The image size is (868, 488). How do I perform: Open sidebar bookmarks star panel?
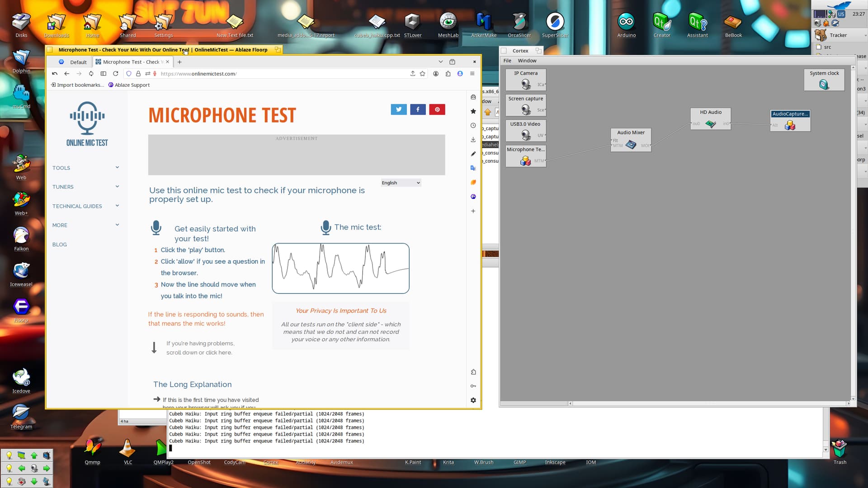[x=473, y=111]
